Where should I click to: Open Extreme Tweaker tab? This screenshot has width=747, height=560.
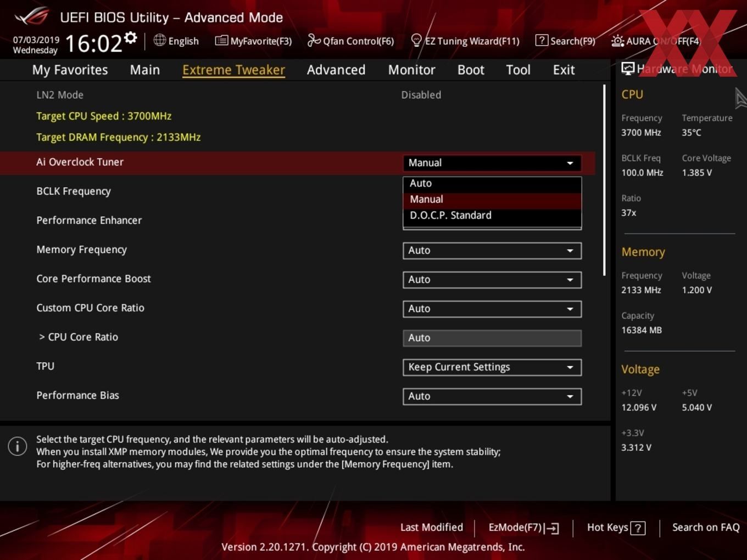tap(233, 70)
